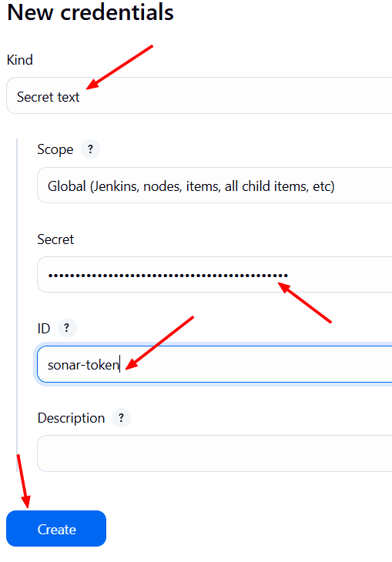Open the ID help question mark icon
392x562 pixels.
pyautogui.click(x=67, y=328)
